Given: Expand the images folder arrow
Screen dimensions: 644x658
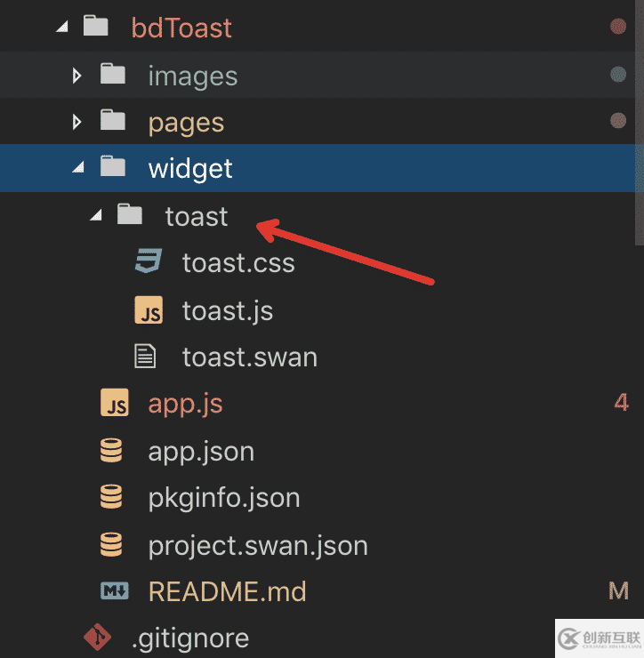Looking at the screenshot, I should (x=77, y=75).
